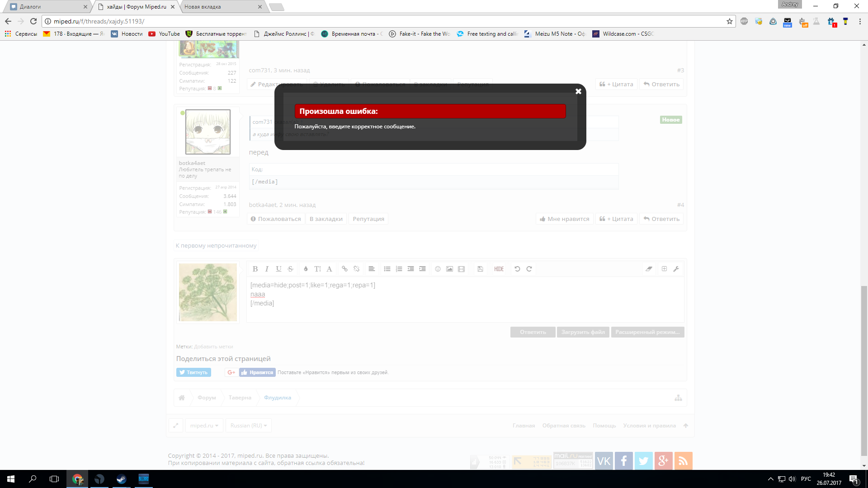
Task: Close the error message popup
Action: click(x=578, y=91)
